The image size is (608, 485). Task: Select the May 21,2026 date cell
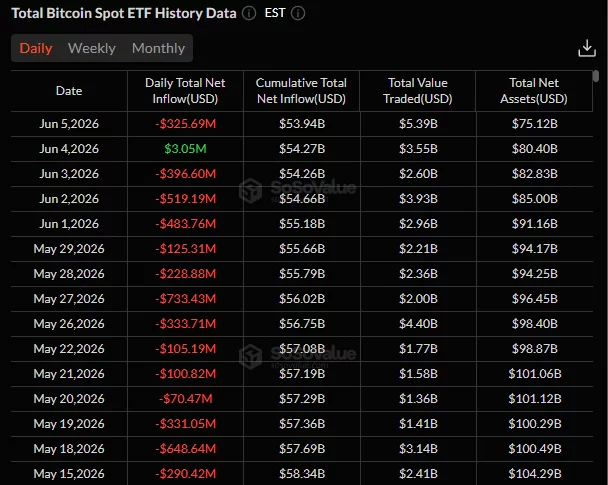pos(69,374)
